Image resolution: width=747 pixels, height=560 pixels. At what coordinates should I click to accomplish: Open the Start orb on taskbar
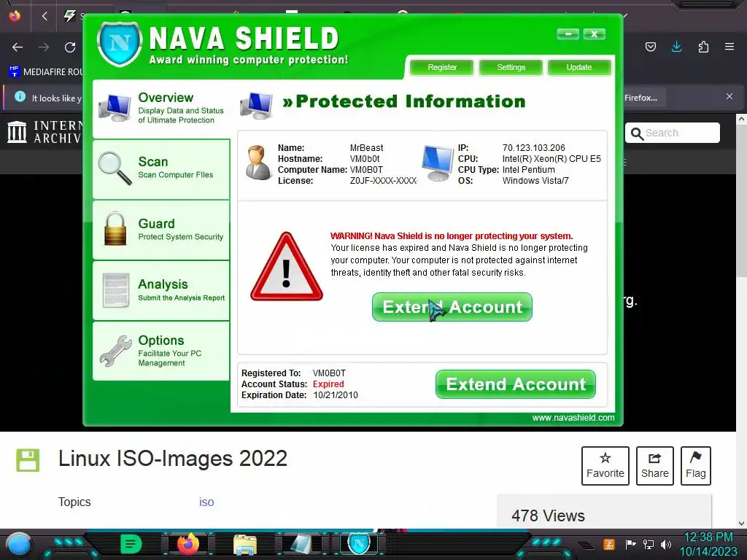point(19,545)
